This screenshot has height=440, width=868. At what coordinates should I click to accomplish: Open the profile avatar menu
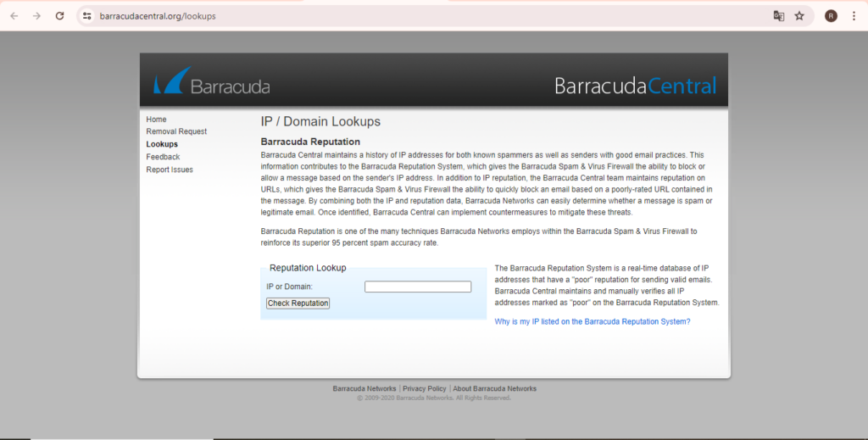(x=831, y=16)
